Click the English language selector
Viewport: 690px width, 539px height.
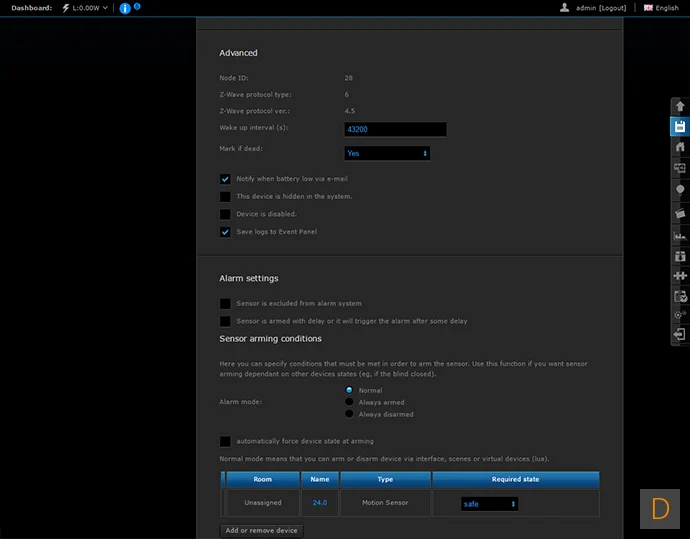(x=667, y=8)
